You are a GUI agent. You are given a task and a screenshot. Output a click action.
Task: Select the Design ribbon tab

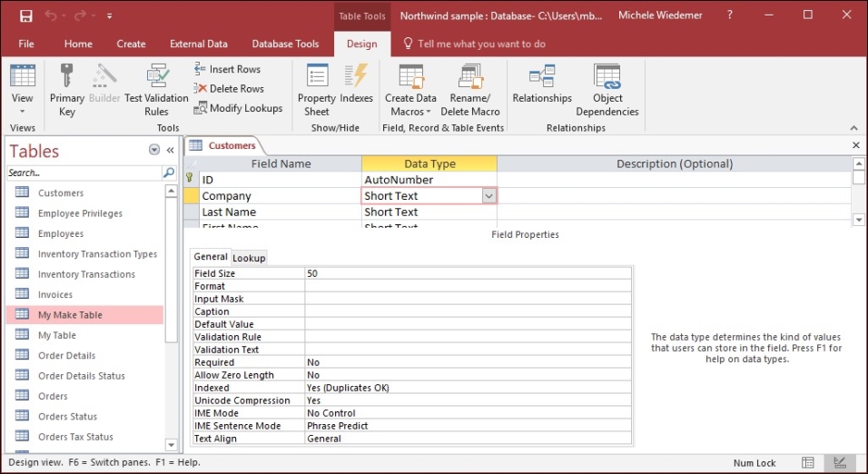(362, 44)
